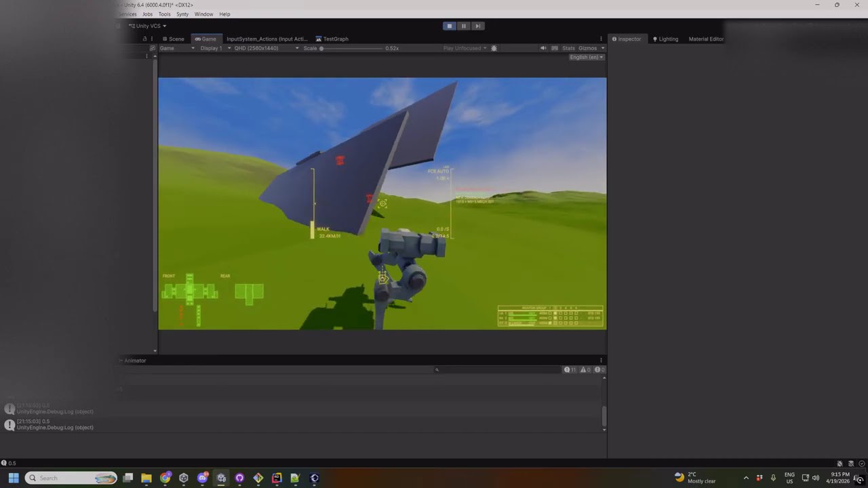Toggle Gizmos in Game view
This screenshot has width=868, height=488.
point(587,48)
